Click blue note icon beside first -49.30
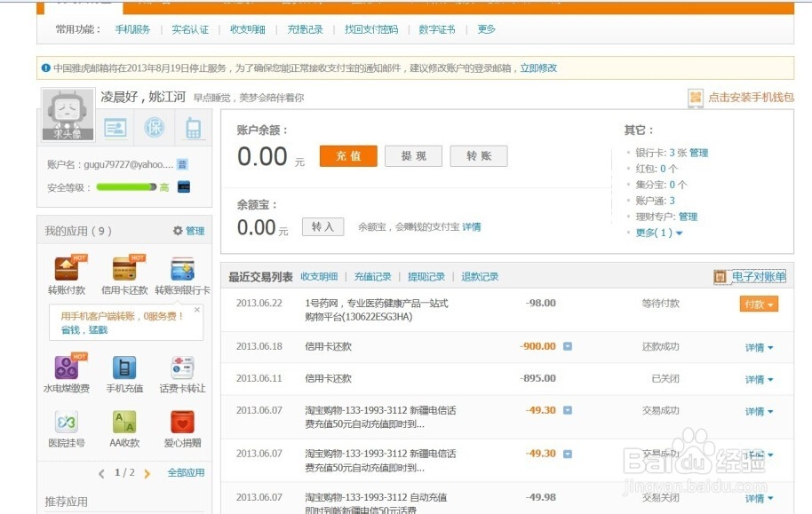Image resolution: width=812 pixels, height=514 pixels. coord(568,410)
